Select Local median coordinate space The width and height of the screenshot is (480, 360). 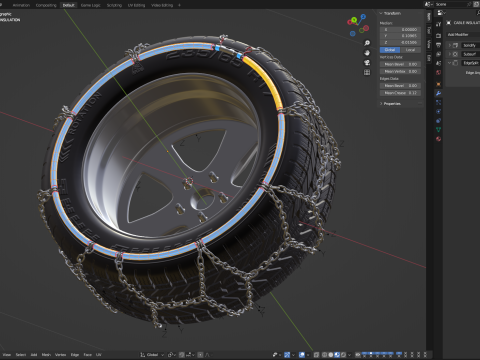click(x=411, y=50)
